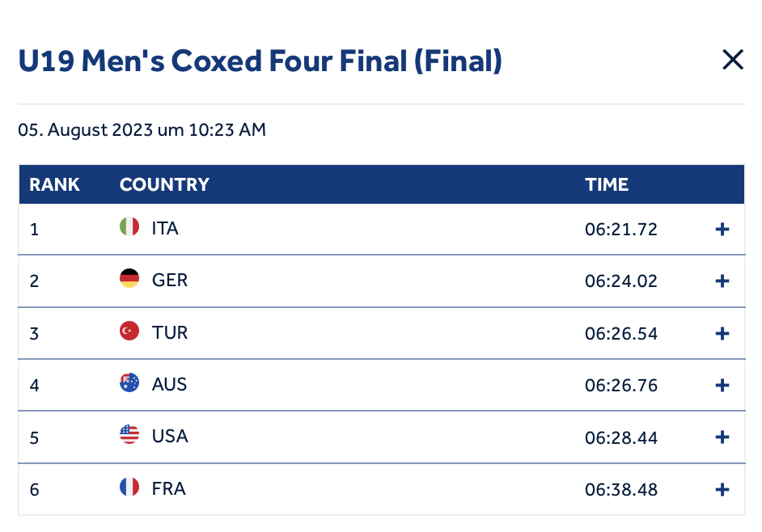Click the Australia flag icon

(x=129, y=383)
